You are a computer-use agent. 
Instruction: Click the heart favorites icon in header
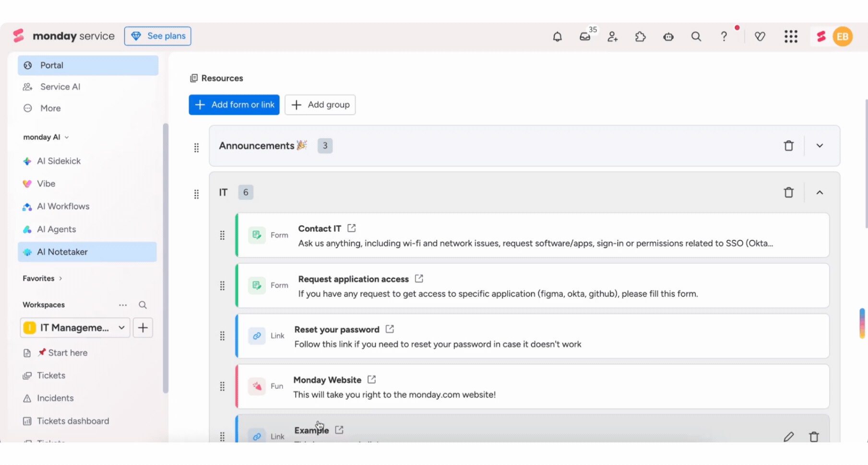pyautogui.click(x=760, y=36)
